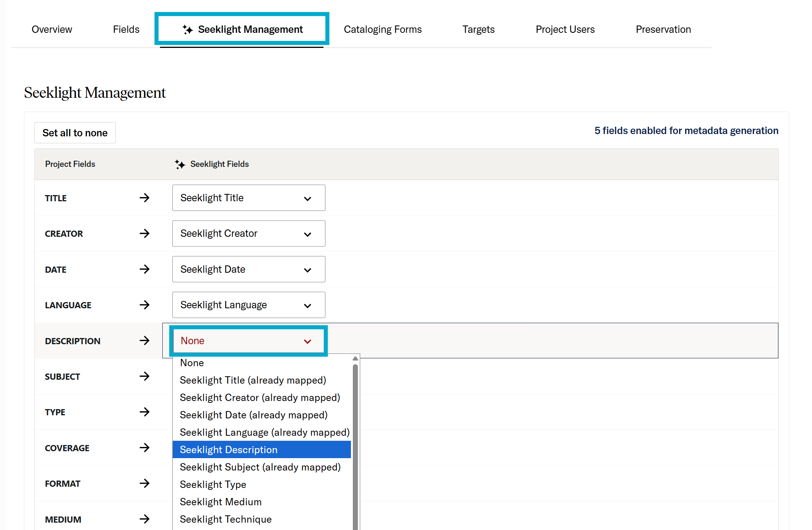Image resolution: width=812 pixels, height=530 pixels.
Task: Select the Seeklight Management tab
Action: point(242,29)
